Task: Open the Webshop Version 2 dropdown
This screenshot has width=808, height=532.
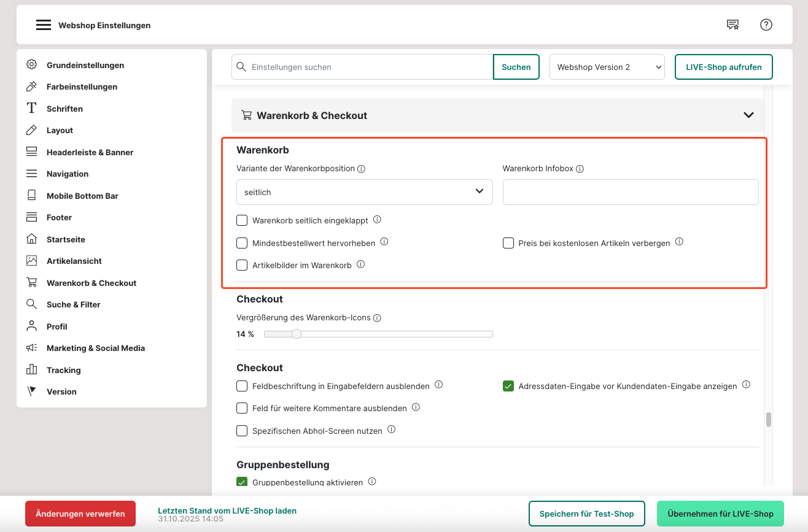Action: click(607, 67)
